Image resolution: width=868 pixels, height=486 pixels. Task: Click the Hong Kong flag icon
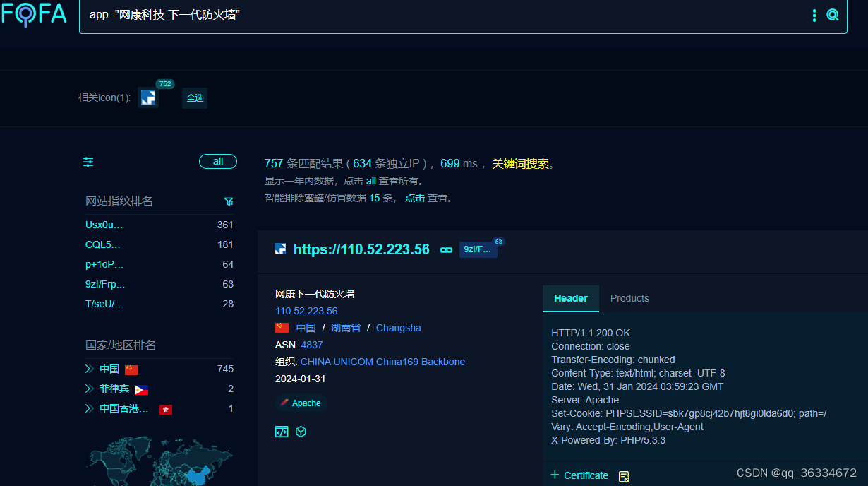tap(166, 409)
